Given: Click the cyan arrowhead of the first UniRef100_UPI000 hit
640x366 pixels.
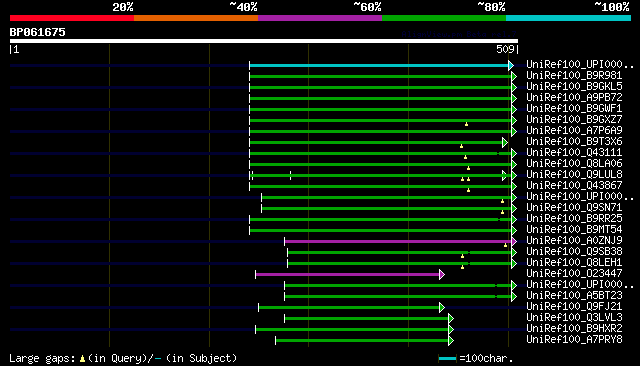Looking at the screenshot, I should pos(511,65).
